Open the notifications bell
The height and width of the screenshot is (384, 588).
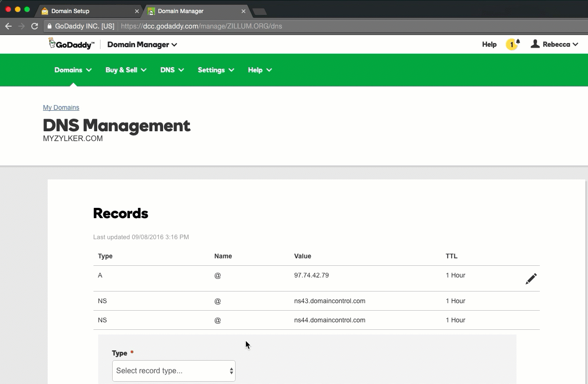pos(518,41)
